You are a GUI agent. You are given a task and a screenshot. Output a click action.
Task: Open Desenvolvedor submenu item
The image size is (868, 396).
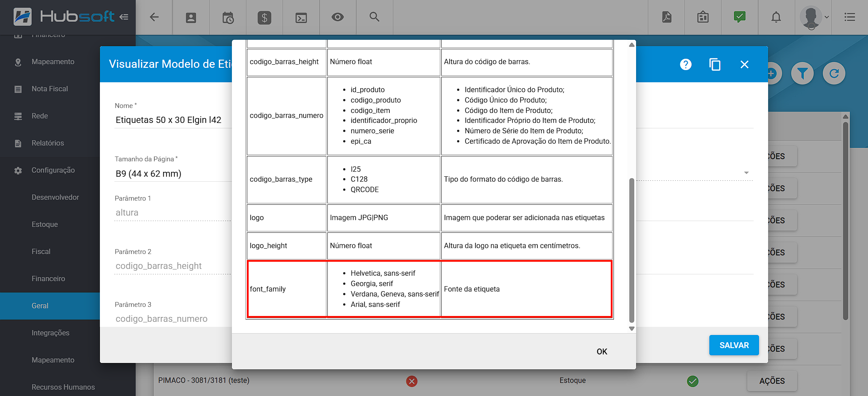pos(55,198)
